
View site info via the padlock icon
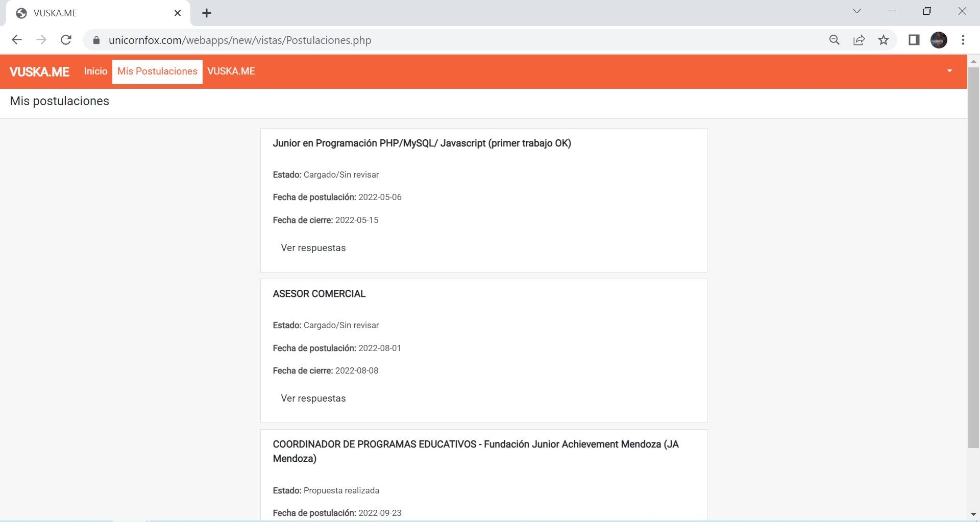pyautogui.click(x=96, y=40)
